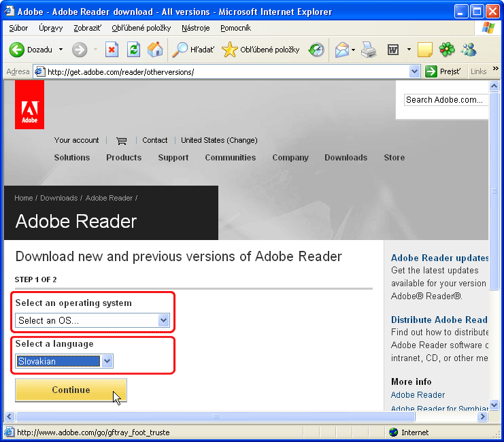504x442 pixels.
Task: Open the Súbor menu
Action: click(x=18, y=28)
